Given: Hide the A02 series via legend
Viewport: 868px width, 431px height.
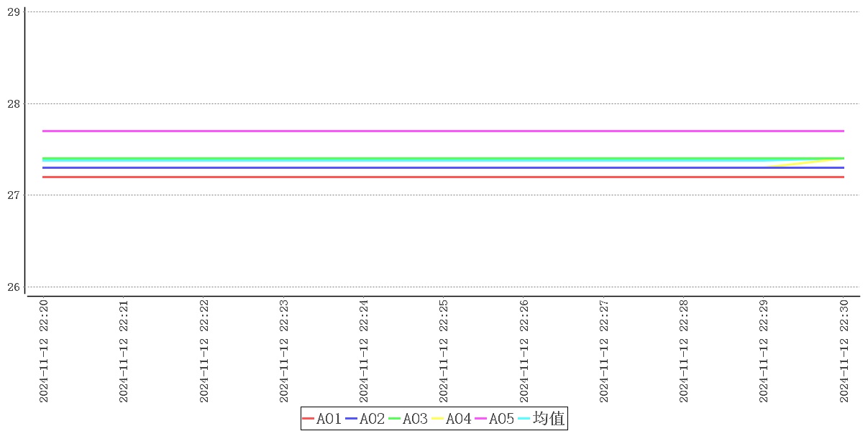Looking at the screenshot, I should (x=365, y=419).
